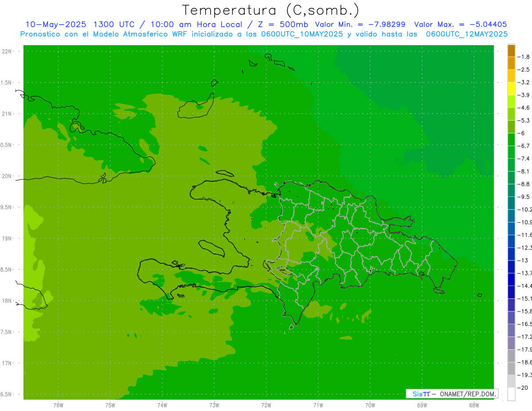The height and width of the screenshot is (411, 532).
Task: Select the "69W" longitude label
Action: (x=422, y=405)
